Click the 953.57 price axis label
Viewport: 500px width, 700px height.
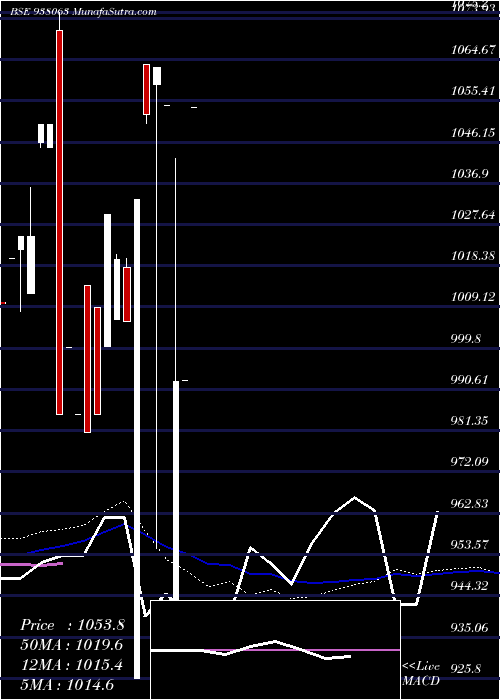coord(469,545)
